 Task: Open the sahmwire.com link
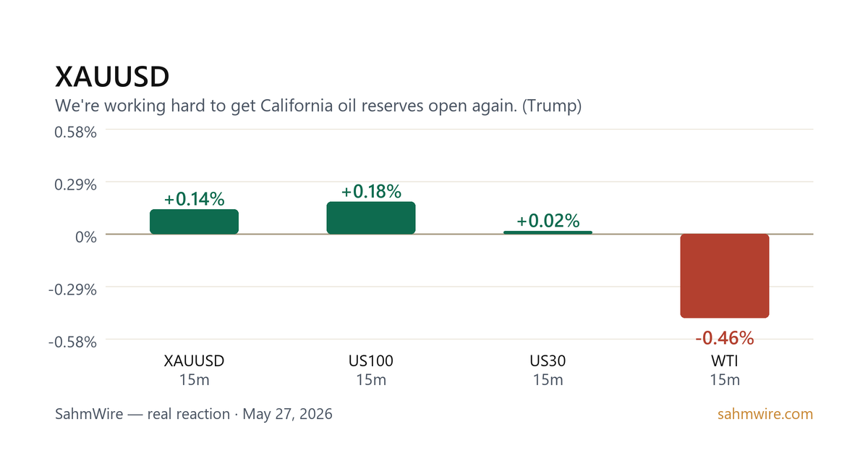pyautogui.click(x=765, y=415)
